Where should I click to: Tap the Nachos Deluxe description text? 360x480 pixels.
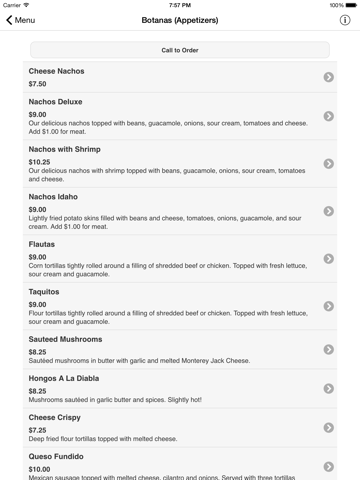click(168, 127)
